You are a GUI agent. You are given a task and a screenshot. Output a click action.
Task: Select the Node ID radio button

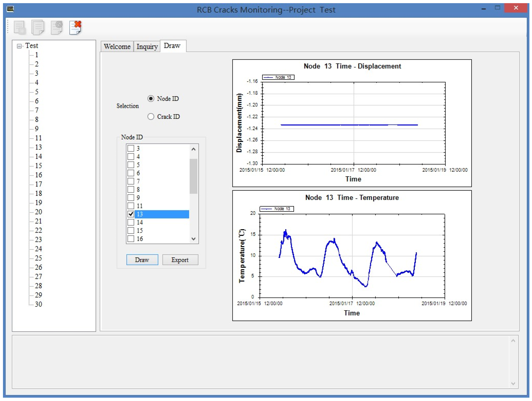tap(151, 99)
